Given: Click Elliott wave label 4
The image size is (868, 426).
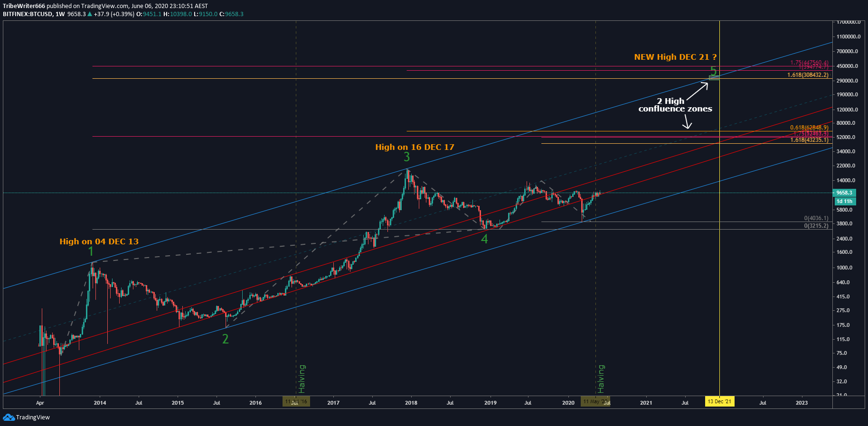Looking at the screenshot, I should point(484,239).
